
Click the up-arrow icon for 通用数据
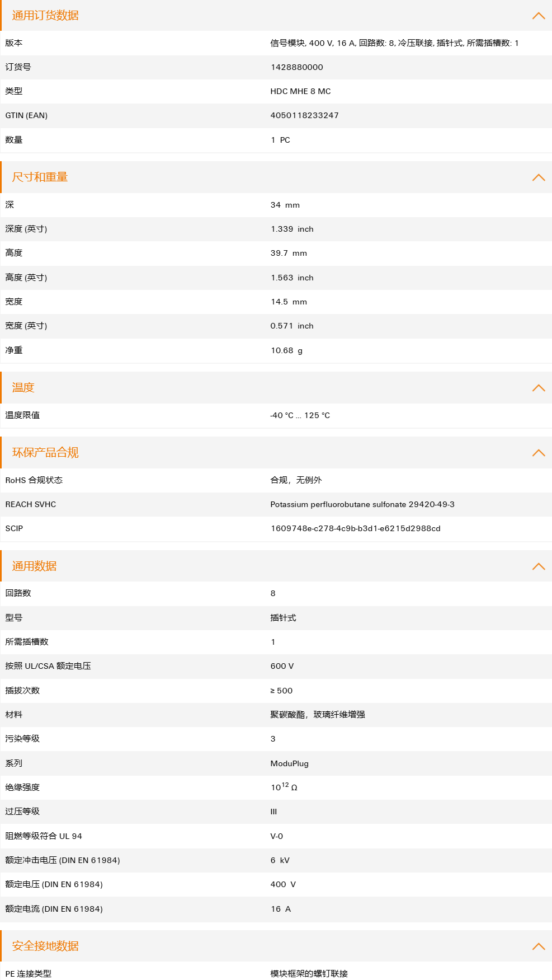point(538,566)
